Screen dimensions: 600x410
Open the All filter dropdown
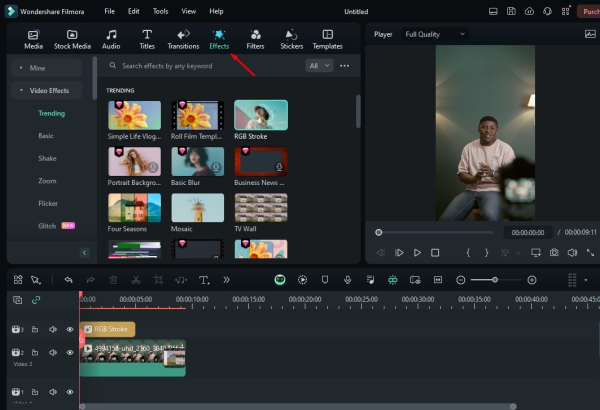319,66
